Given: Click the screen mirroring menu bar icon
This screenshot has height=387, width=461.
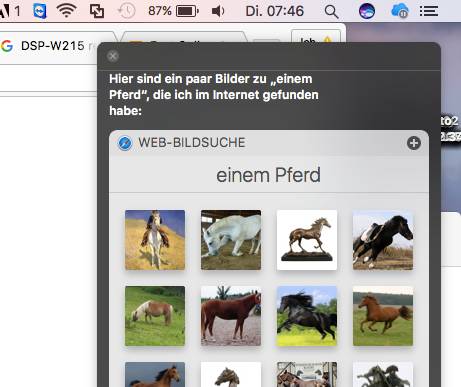Looking at the screenshot, I should tap(97, 11).
